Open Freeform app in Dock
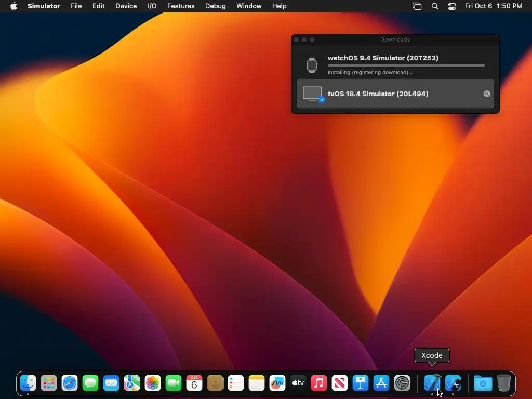Image resolution: width=532 pixels, height=399 pixels. tap(277, 383)
